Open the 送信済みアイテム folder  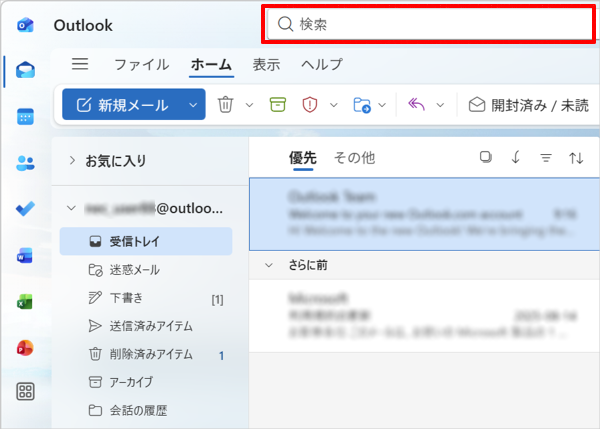click(146, 326)
